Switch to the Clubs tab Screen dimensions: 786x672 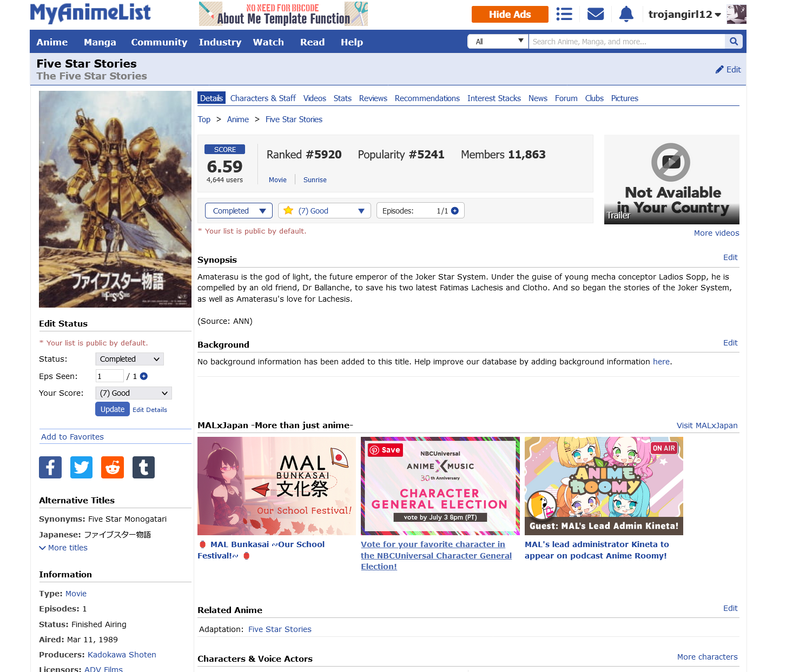click(595, 98)
